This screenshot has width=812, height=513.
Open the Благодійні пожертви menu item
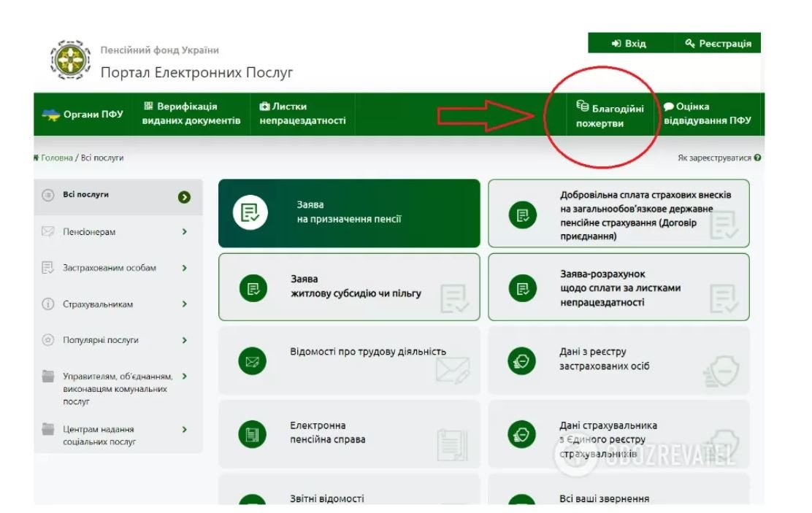(609, 116)
